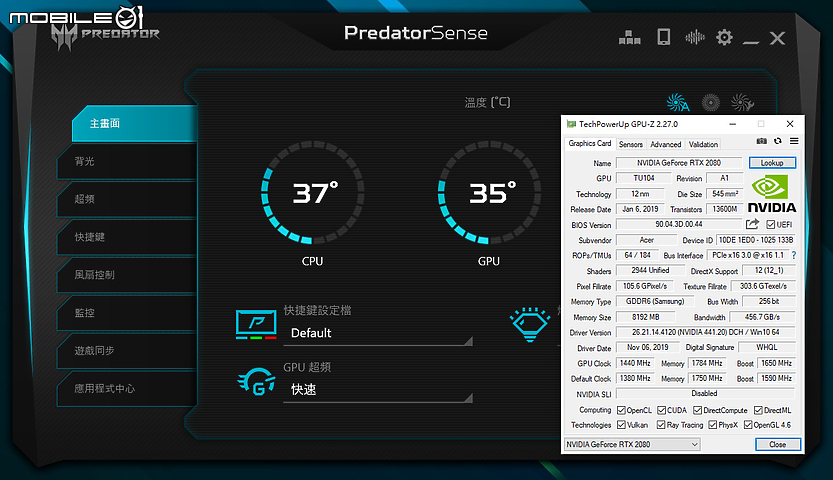
Task: Select the 風扇控制 sidebar item
Action: (128, 275)
